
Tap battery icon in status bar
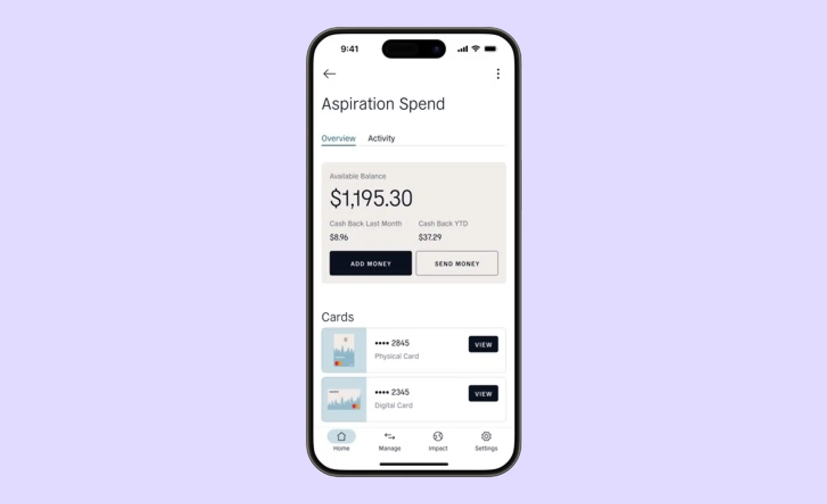pos(490,49)
